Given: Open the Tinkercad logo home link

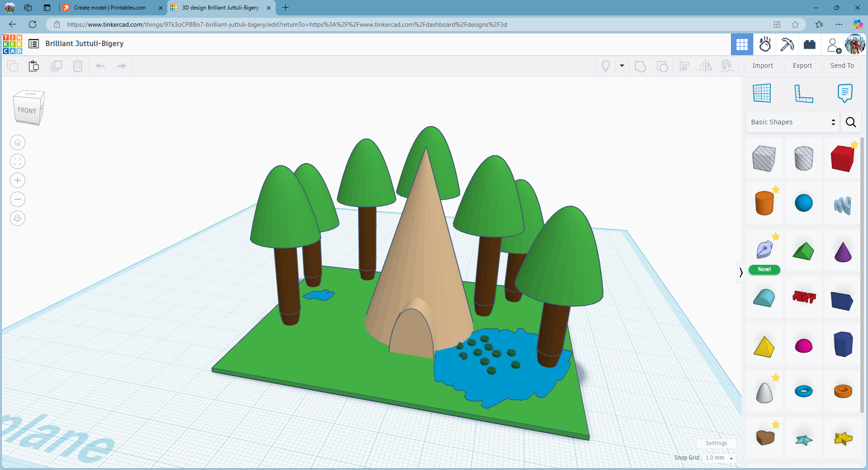Looking at the screenshot, I should click(x=12, y=44).
